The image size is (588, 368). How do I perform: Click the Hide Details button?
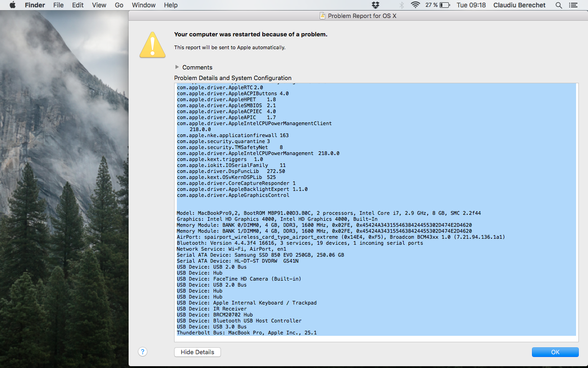(198, 352)
